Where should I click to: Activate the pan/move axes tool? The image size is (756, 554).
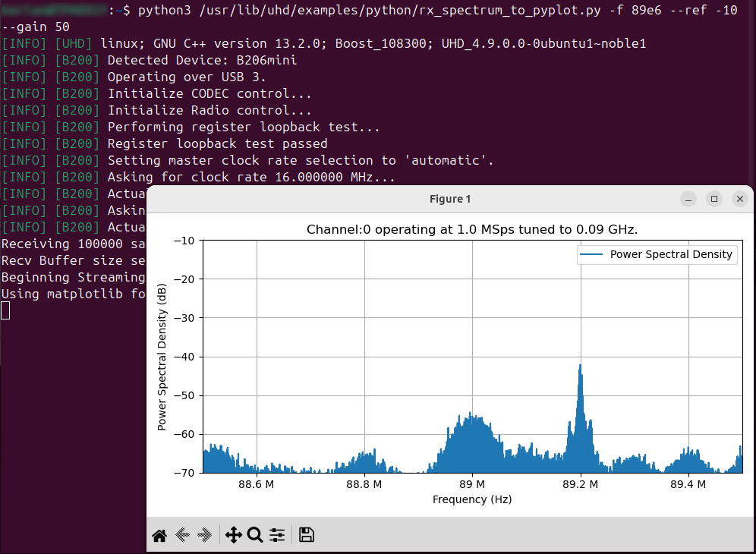tap(233, 535)
